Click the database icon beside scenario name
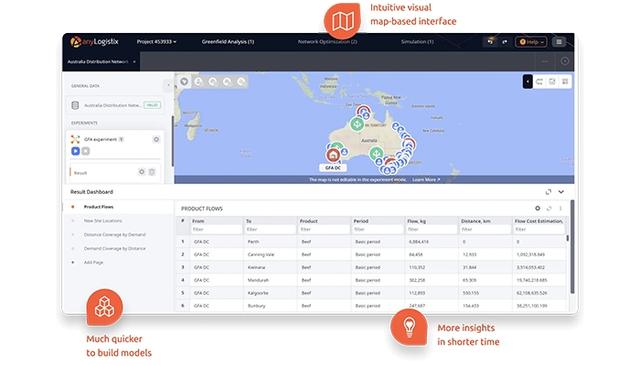Viewport: 640px width, 366px height. click(x=75, y=105)
